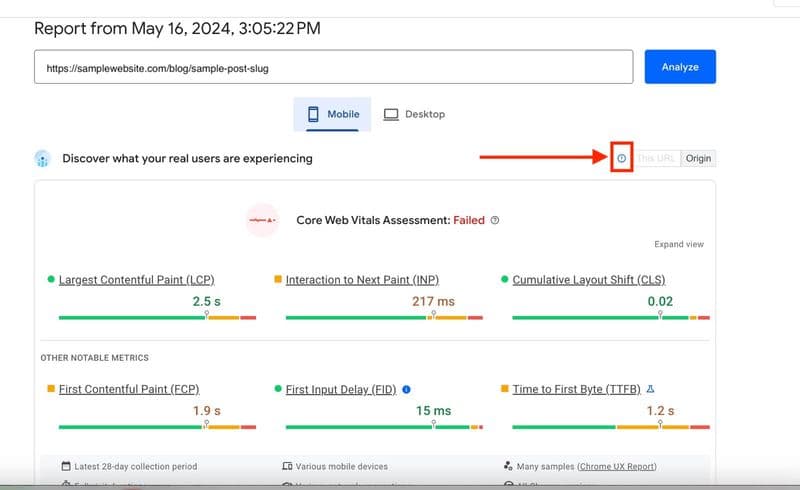The height and width of the screenshot is (490, 800).
Task: Select the Mobile tab
Action: click(333, 114)
